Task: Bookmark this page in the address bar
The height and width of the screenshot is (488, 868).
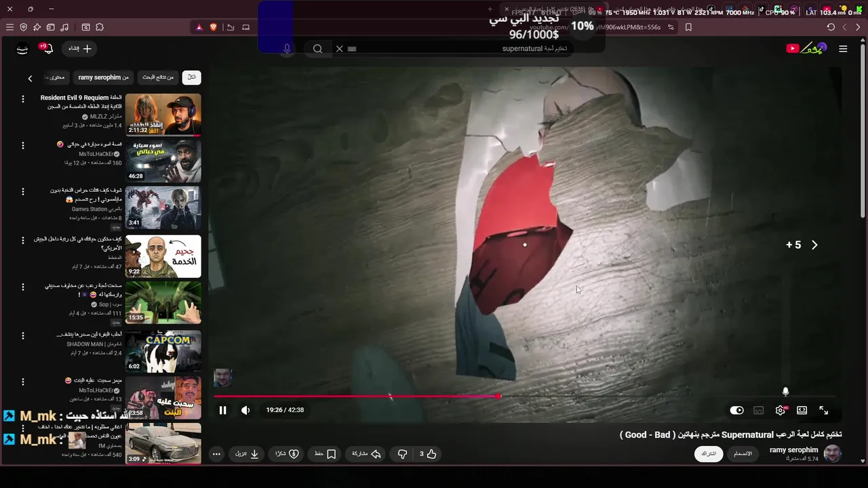Action: click(688, 27)
